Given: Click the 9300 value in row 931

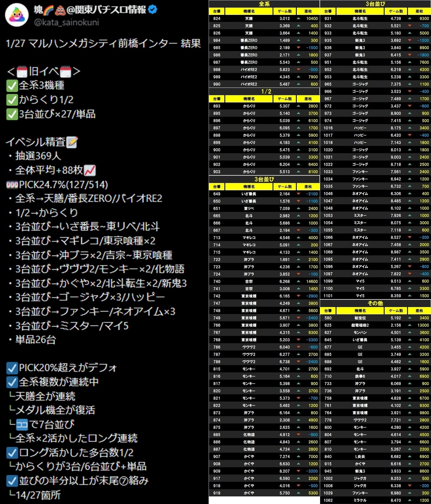Looking at the screenshot, I should tap(424, 18).
